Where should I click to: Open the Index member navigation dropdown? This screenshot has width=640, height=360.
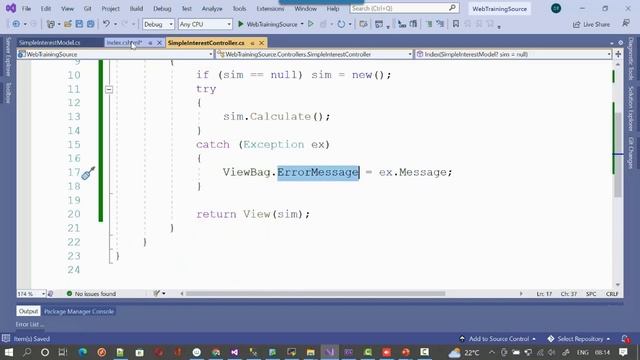(x=513, y=54)
